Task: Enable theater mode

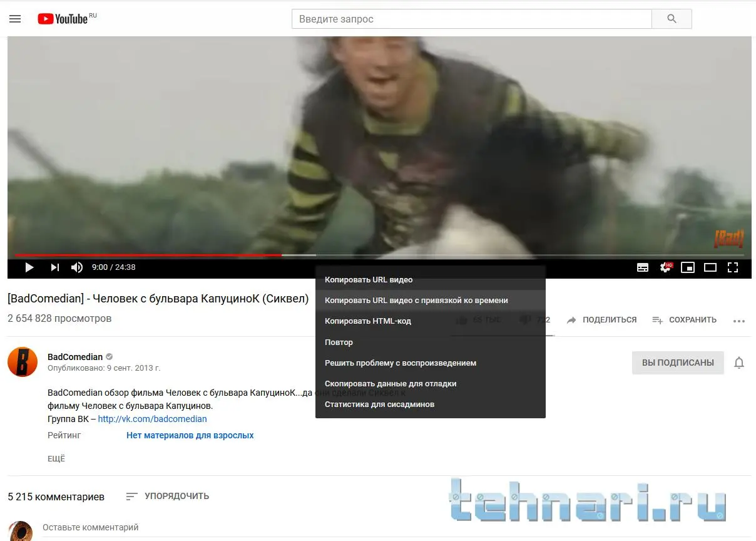Action: pyautogui.click(x=710, y=267)
